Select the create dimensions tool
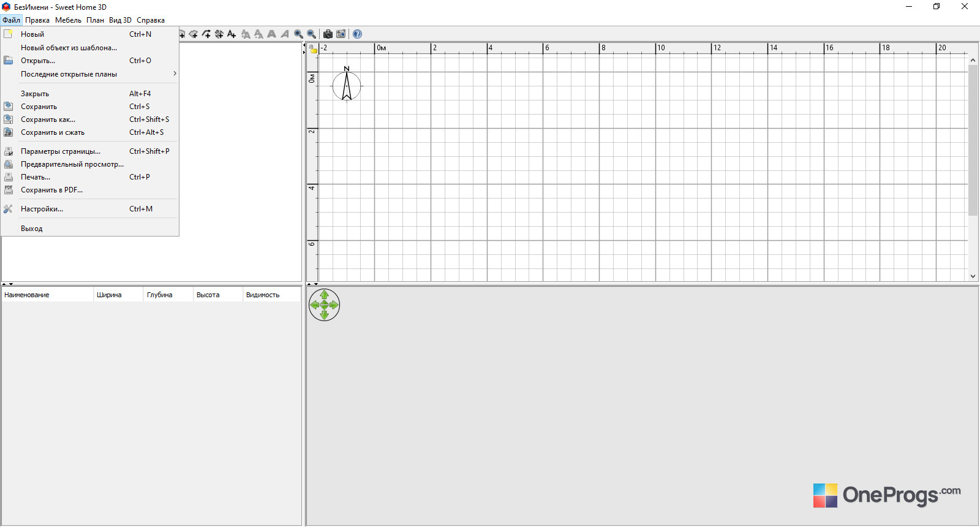This screenshot has width=980, height=527. [219, 34]
